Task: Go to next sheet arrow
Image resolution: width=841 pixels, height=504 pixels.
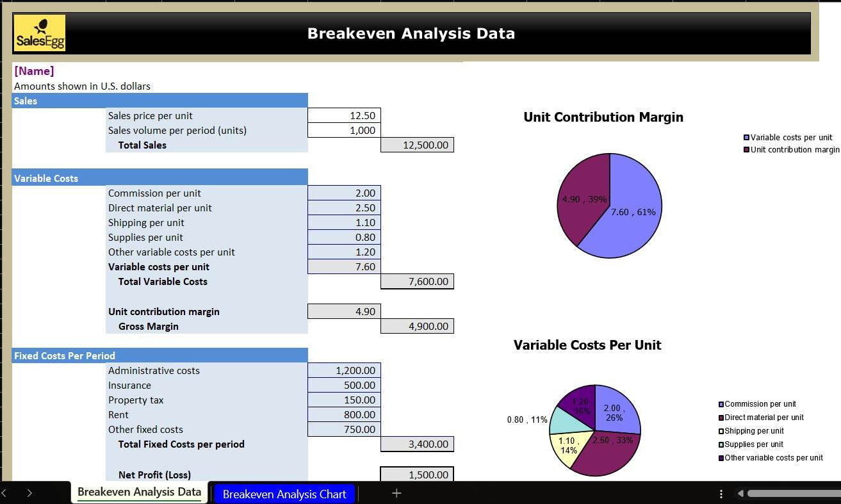Action: tap(29, 493)
